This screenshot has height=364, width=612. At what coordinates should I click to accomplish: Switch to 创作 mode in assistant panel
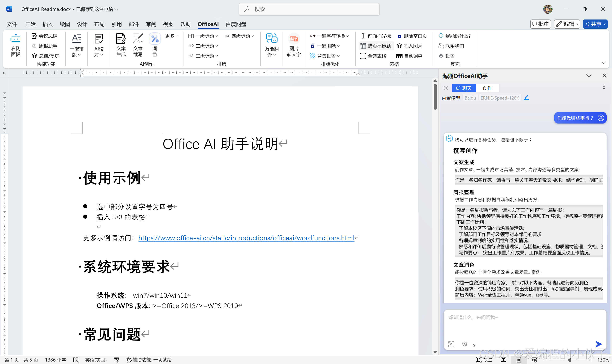(487, 88)
